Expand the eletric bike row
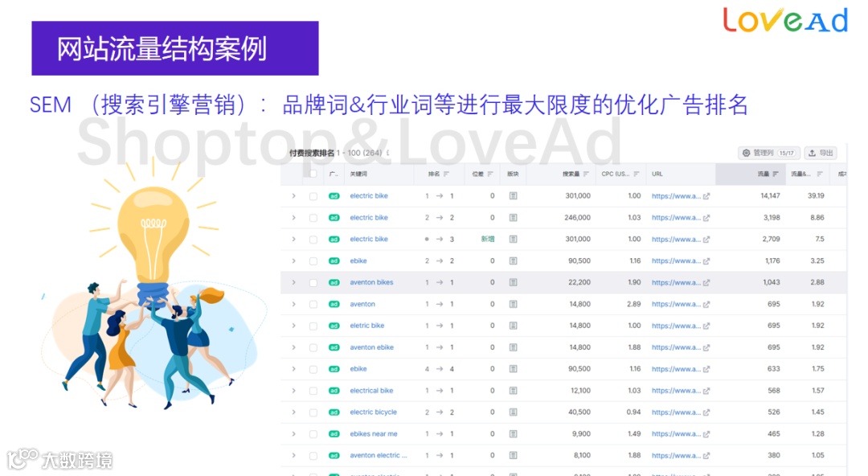The width and height of the screenshot is (868, 476). (x=294, y=326)
